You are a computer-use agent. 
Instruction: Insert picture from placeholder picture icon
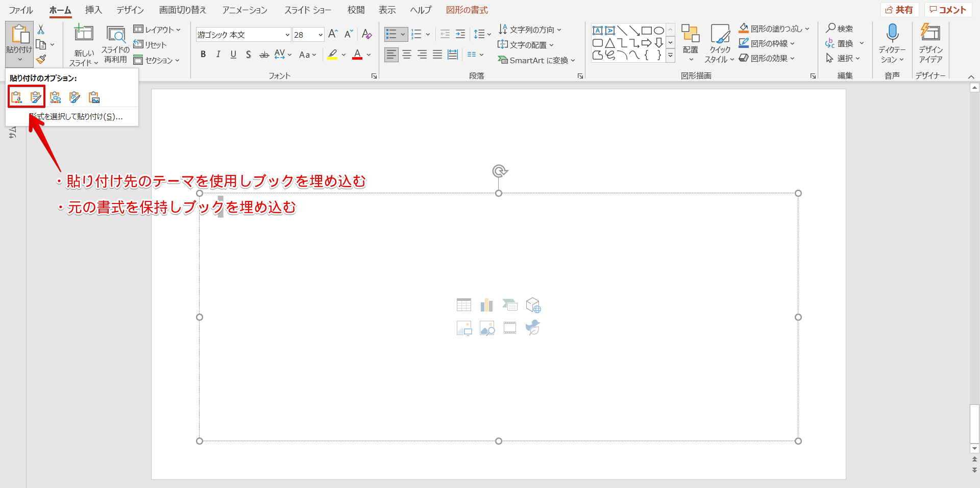pyautogui.click(x=464, y=328)
